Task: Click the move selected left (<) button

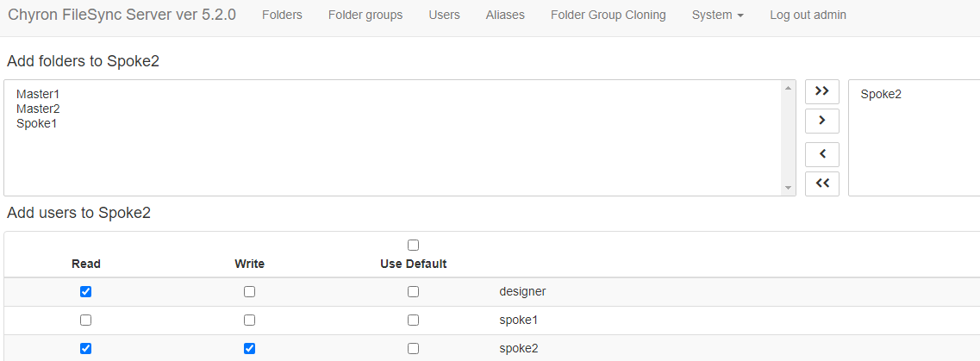Action: [821, 154]
